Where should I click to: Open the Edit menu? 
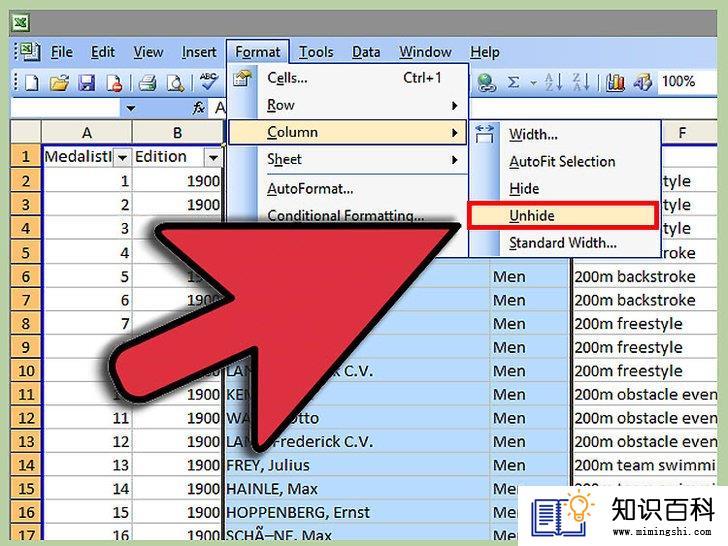103,52
